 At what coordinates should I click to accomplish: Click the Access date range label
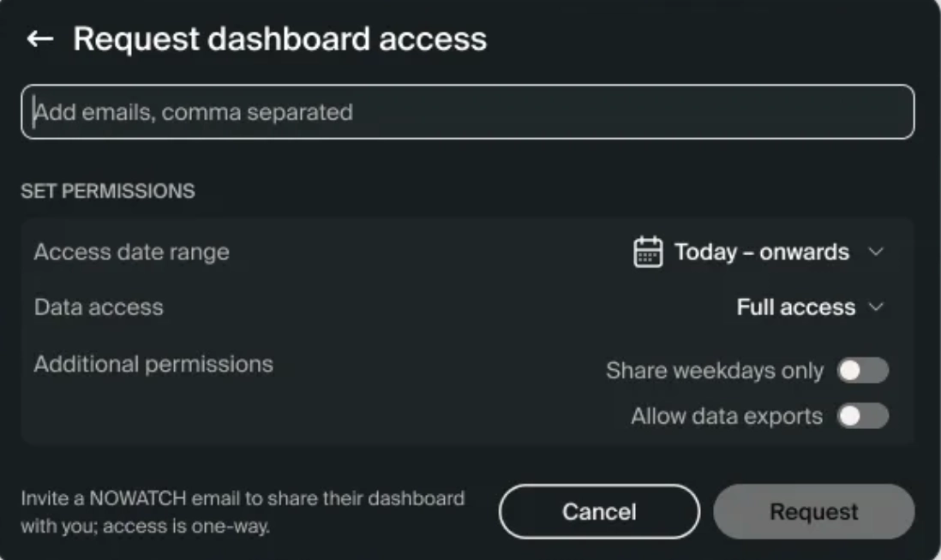[x=132, y=252]
